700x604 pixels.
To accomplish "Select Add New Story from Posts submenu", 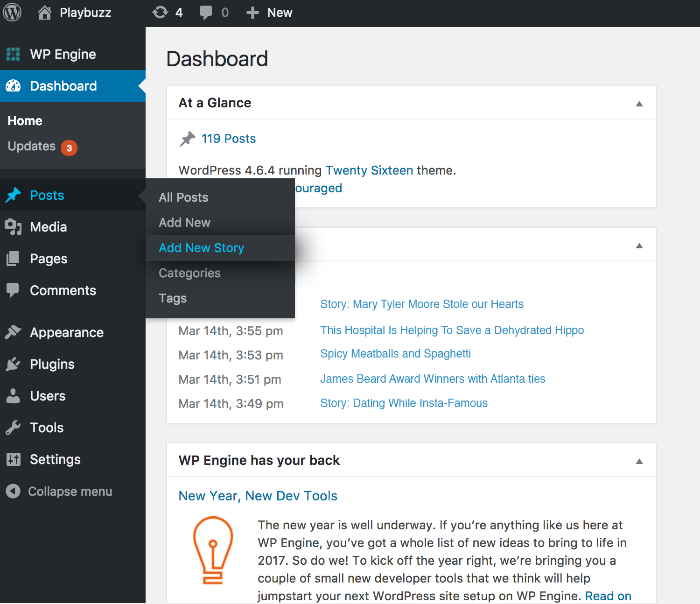I will point(201,248).
